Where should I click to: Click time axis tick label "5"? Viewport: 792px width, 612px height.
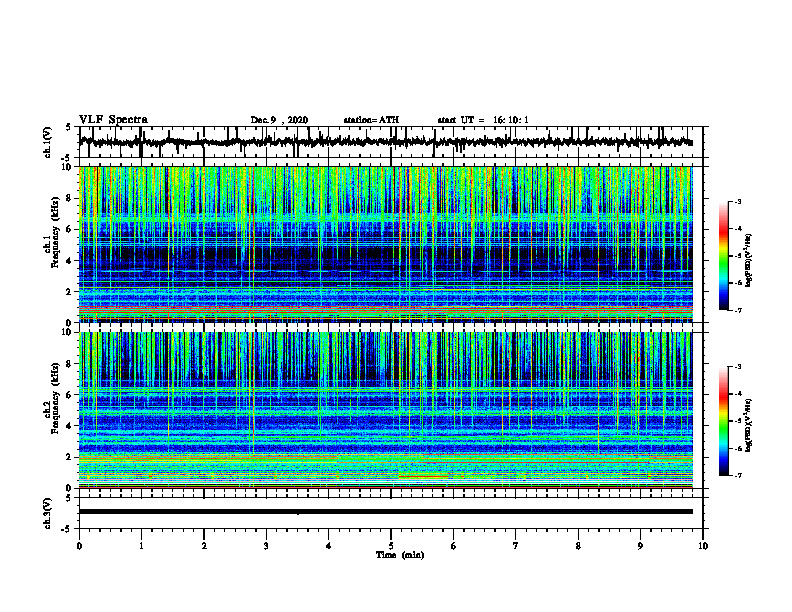[391, 546]
